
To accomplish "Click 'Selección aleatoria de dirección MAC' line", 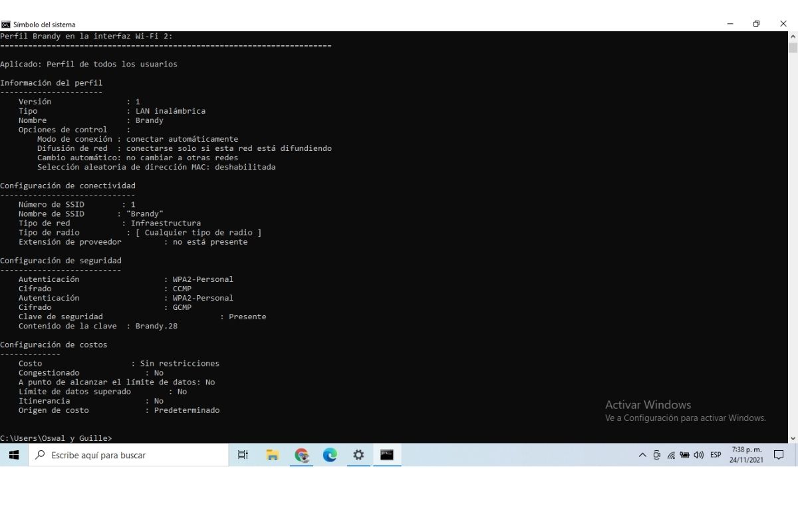I will pyautogui.click(x=156, y=167).
